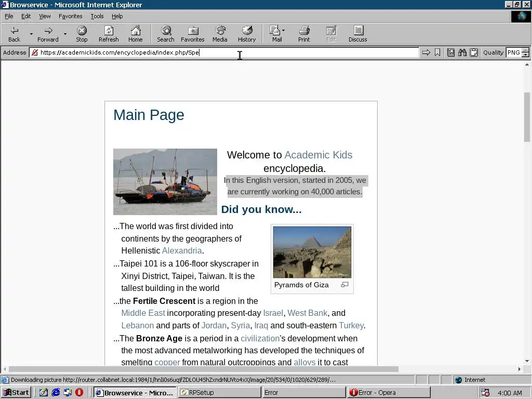Click the Forward toolbar button
Screen dimensions: 532x399
[48, 34]
